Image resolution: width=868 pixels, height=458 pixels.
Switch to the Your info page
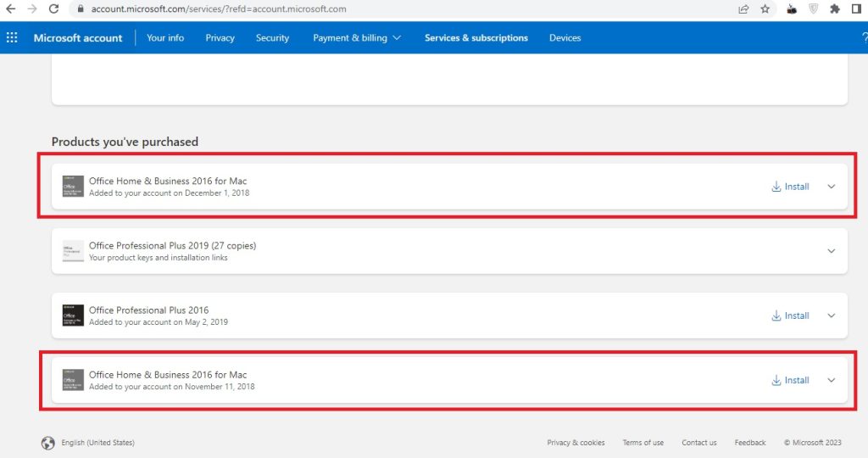[x=165, y=37]
